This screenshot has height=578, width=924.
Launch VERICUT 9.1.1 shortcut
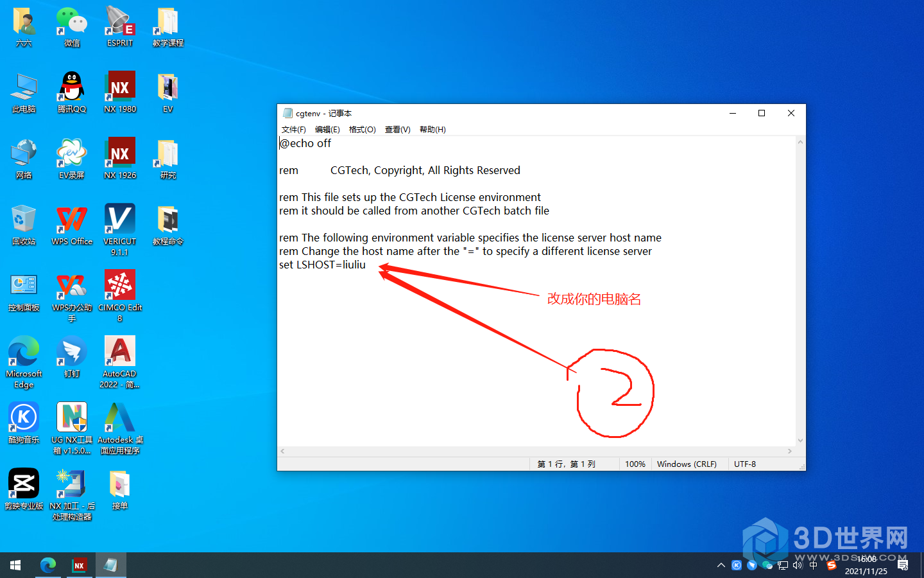(120, 230)
